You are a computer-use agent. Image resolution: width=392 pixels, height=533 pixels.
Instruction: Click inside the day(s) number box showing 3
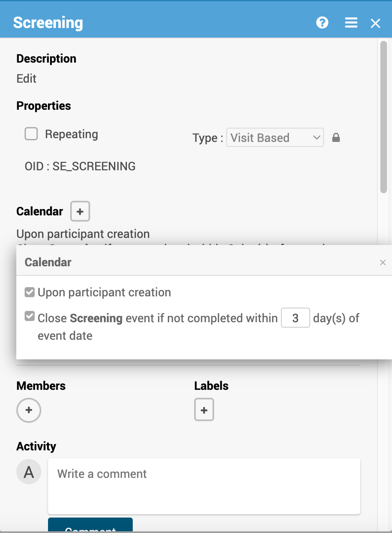pos(295,318)
